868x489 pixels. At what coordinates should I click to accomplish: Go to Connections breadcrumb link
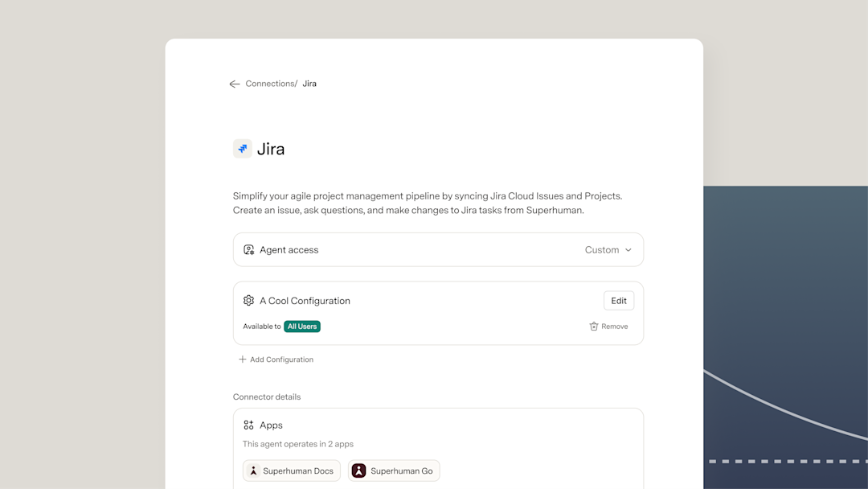coord(269,84)
